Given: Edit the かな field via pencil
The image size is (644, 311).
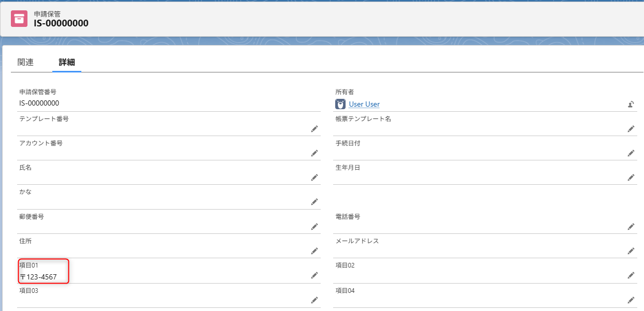Looking at the screenshot, I should (x=314, y=202).
